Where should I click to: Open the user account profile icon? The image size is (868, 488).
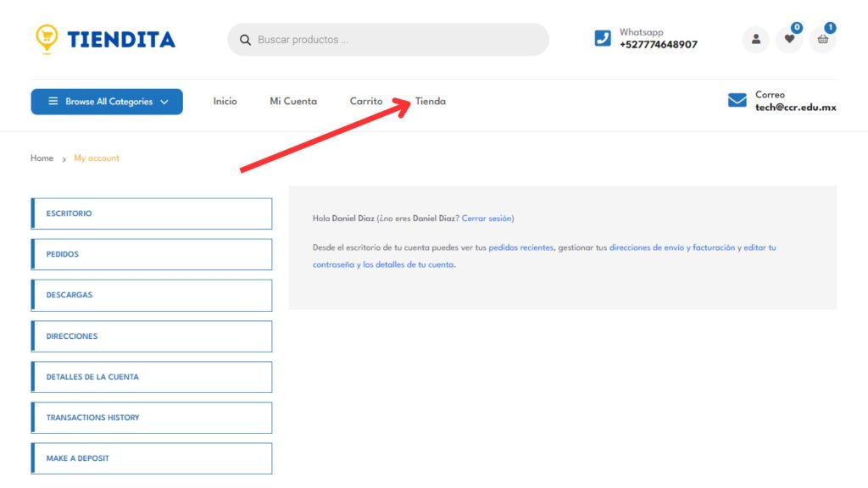point(755,39)
